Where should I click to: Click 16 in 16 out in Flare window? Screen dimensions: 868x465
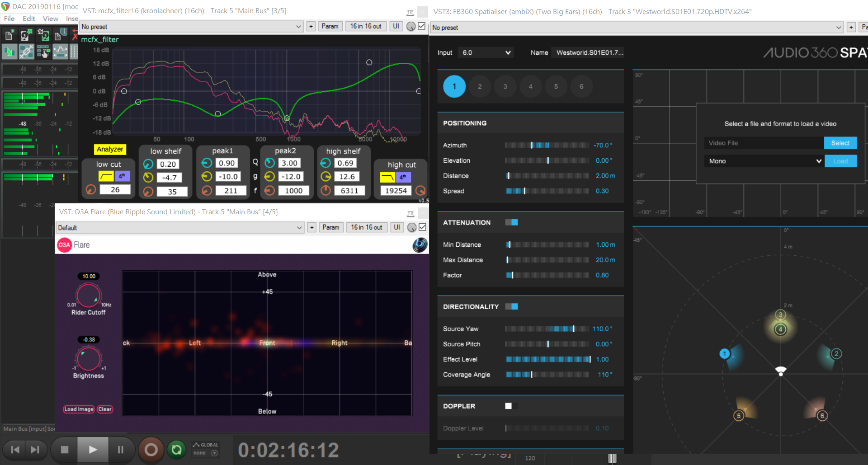pos(367,227)
